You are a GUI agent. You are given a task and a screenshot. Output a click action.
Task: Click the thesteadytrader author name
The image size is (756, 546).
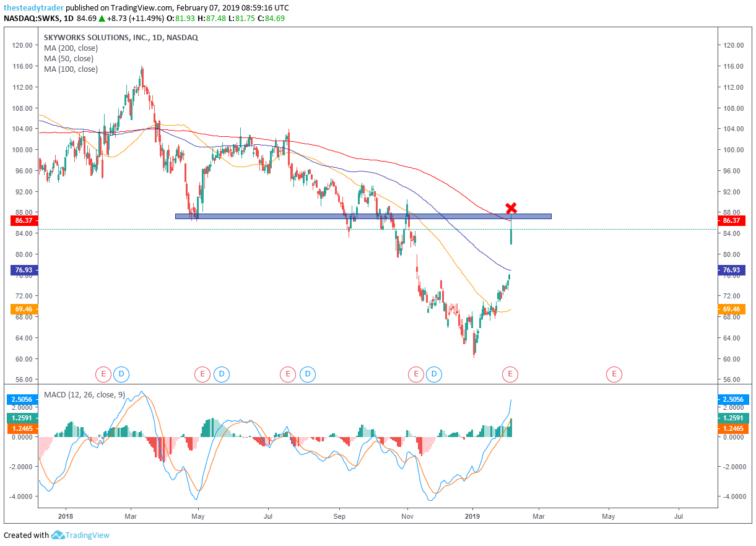click(x=33, y=9)
